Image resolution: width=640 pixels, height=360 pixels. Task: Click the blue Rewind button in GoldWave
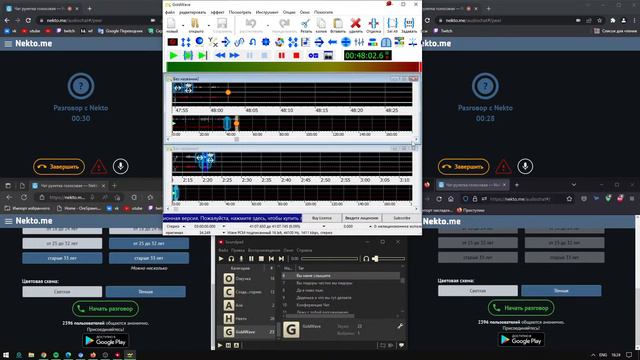pyautogui.click(x=220, y=55)
